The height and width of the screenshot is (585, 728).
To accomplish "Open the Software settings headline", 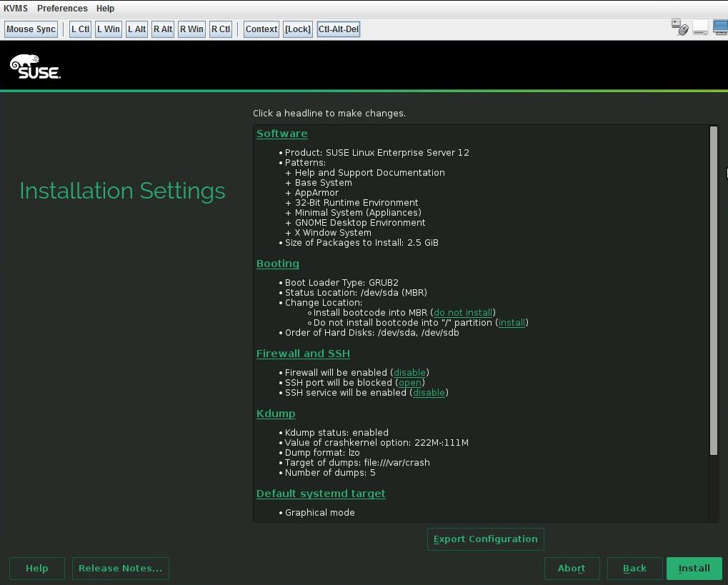I will point(281,134).
